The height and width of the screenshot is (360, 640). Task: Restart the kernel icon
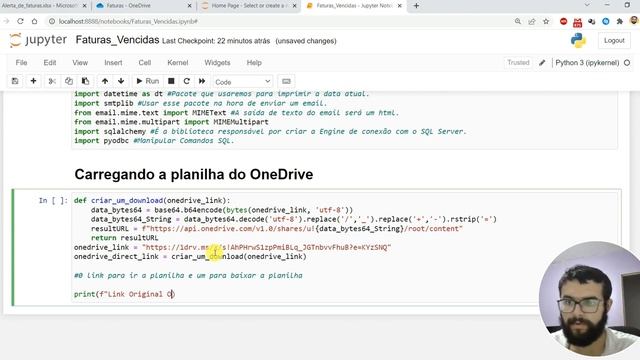(187, 81)
